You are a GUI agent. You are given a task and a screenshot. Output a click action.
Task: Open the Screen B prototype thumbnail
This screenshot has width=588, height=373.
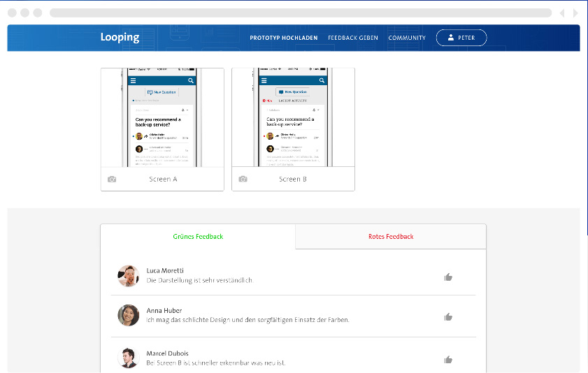[x=293, y=117]
